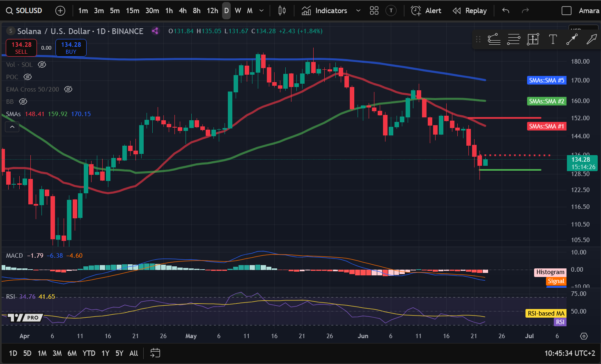Click the SMAs:SMA #1 red label

pyautogui.click(x=547, y=126)
